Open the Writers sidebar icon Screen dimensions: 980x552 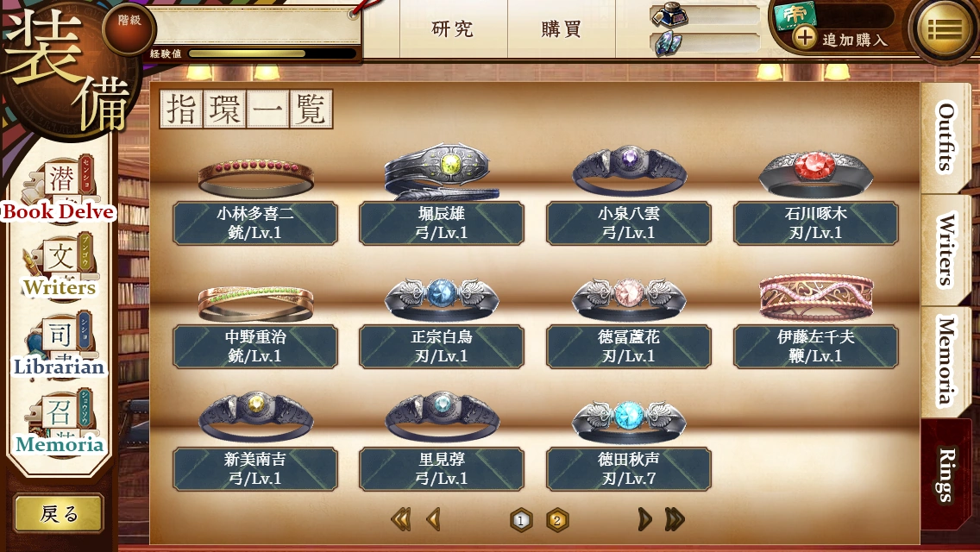pos(60,267)
